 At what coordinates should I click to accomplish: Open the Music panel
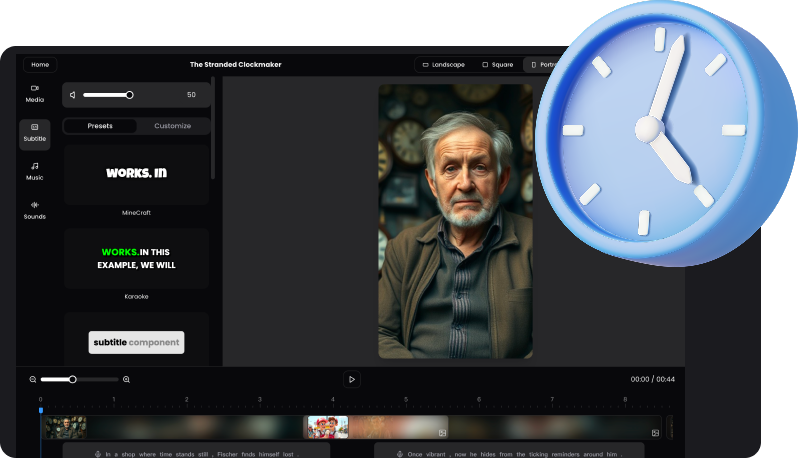[x=35, y=171]
